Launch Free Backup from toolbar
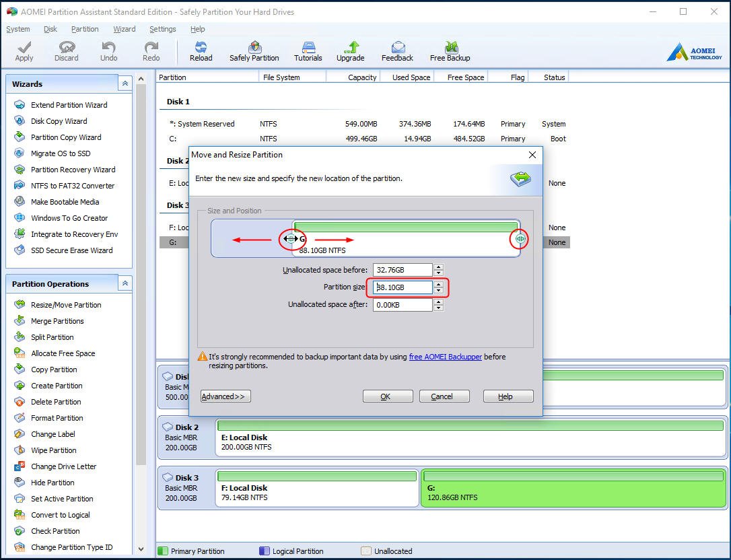Screen dimensions: 731x560 (450, 51)
